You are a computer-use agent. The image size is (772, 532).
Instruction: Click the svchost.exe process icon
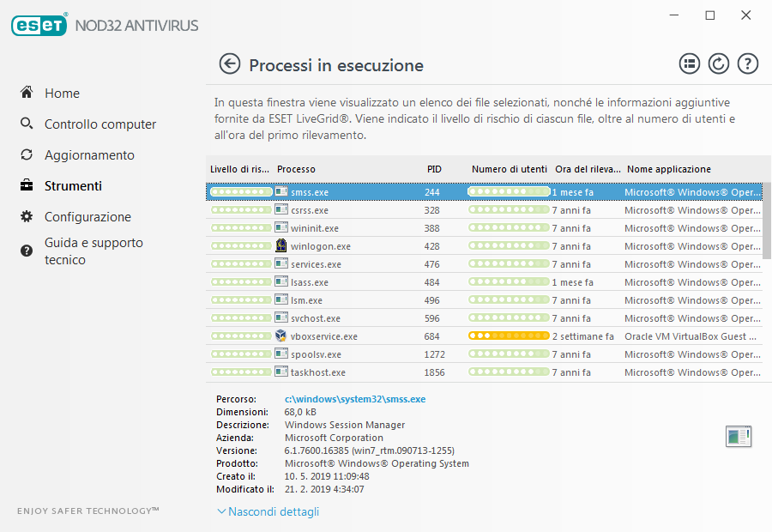(281, 317)
